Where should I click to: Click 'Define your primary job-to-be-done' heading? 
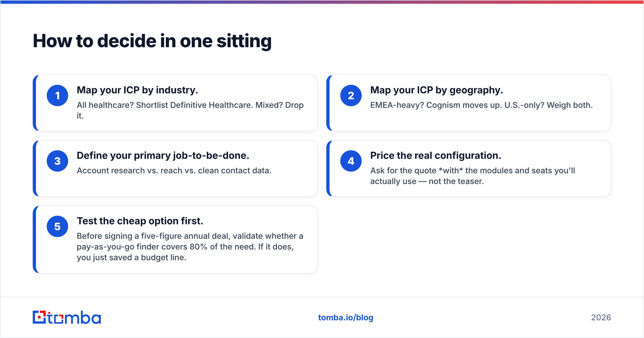click(x=163, y=156)
